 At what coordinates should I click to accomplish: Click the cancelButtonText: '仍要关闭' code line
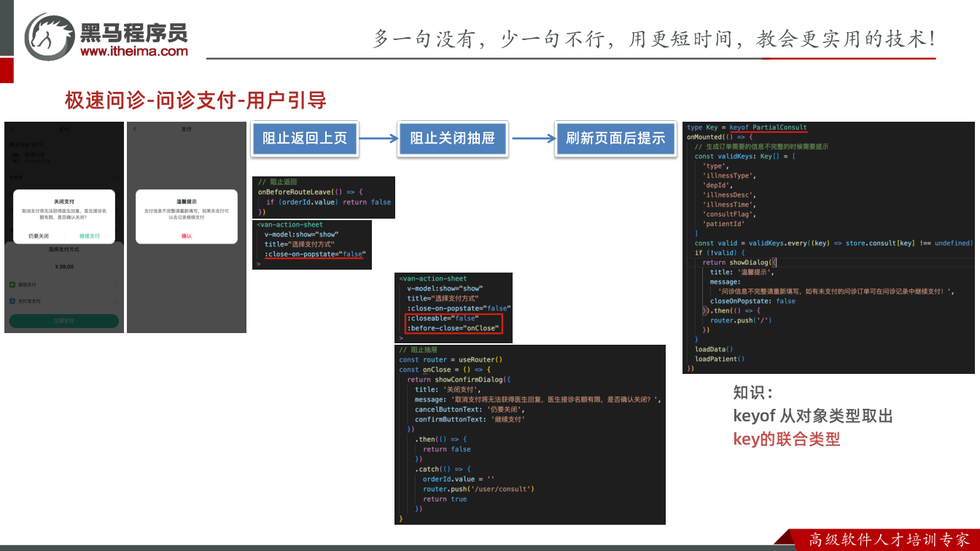tap(470, 410)
